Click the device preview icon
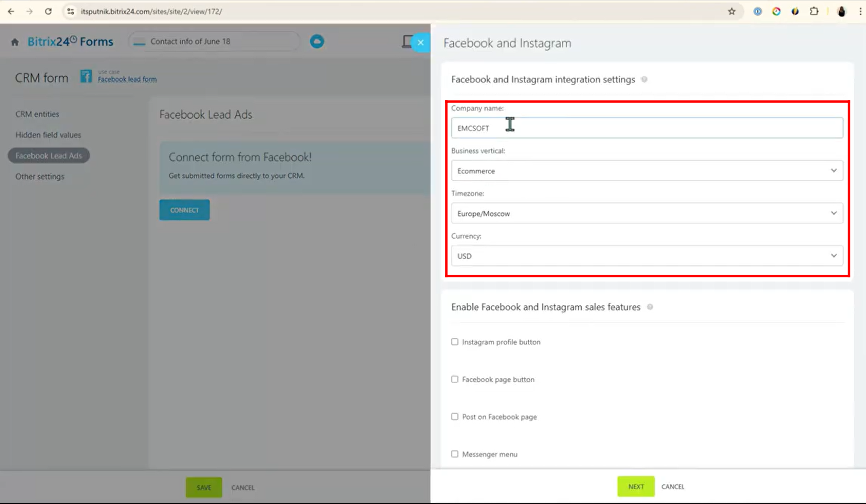 (x=406, y=41)
